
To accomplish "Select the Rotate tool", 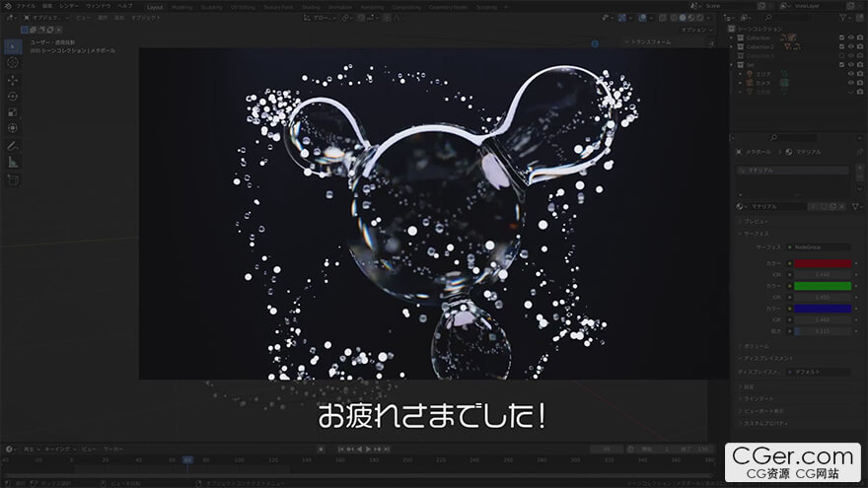I will point(13,96).
